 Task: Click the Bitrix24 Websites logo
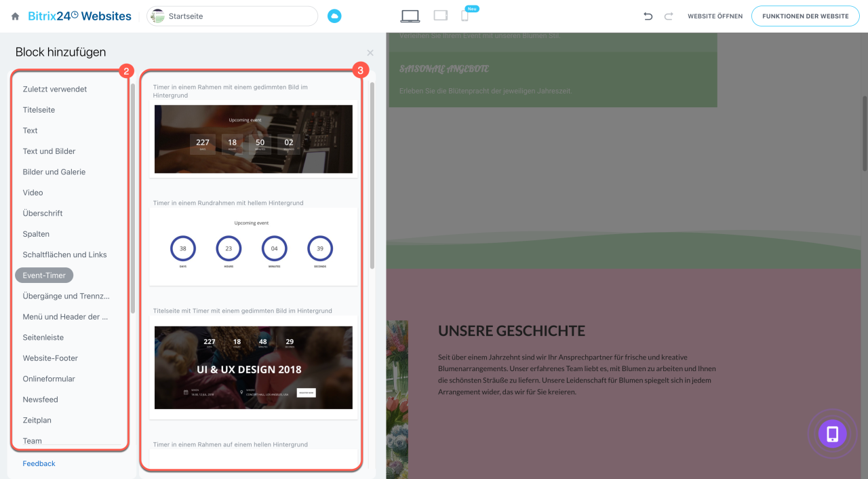click(x=80, y=16)
